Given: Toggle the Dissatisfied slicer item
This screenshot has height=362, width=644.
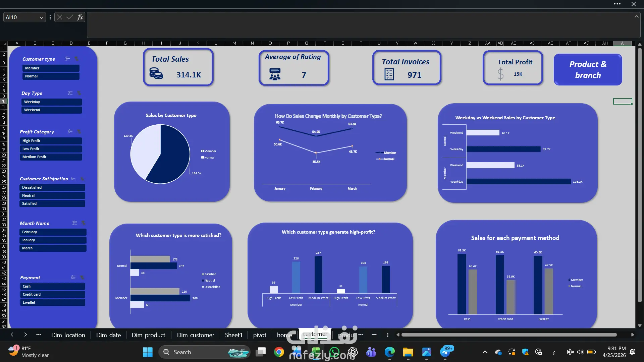Looking at the screenshot, I should pos(52,187).
